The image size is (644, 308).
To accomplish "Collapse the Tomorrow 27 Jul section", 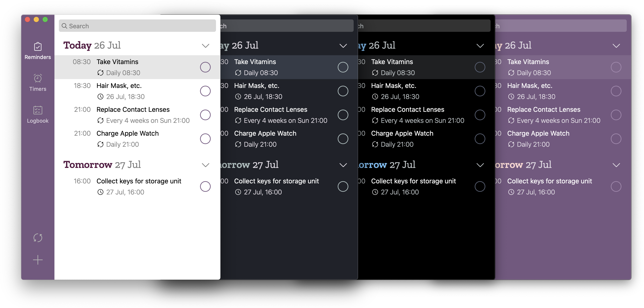I will pyautogui.click(x=205, y=165).
